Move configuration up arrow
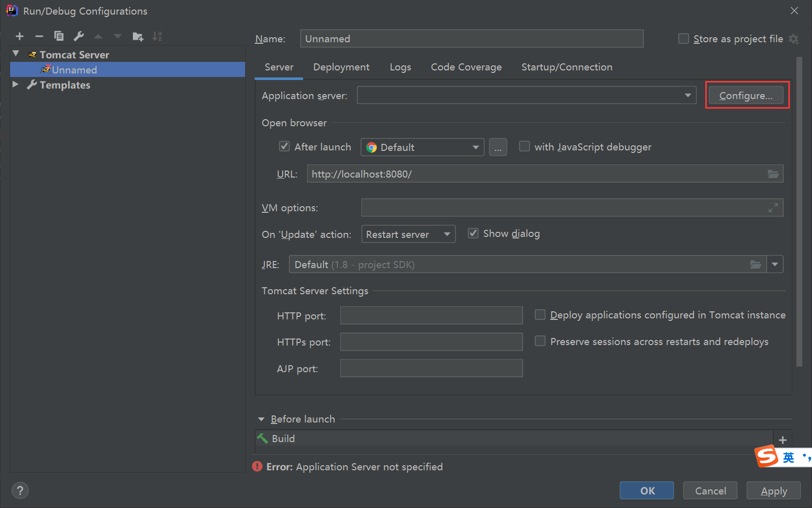This screenshot has width=812, height=508. 98,36
